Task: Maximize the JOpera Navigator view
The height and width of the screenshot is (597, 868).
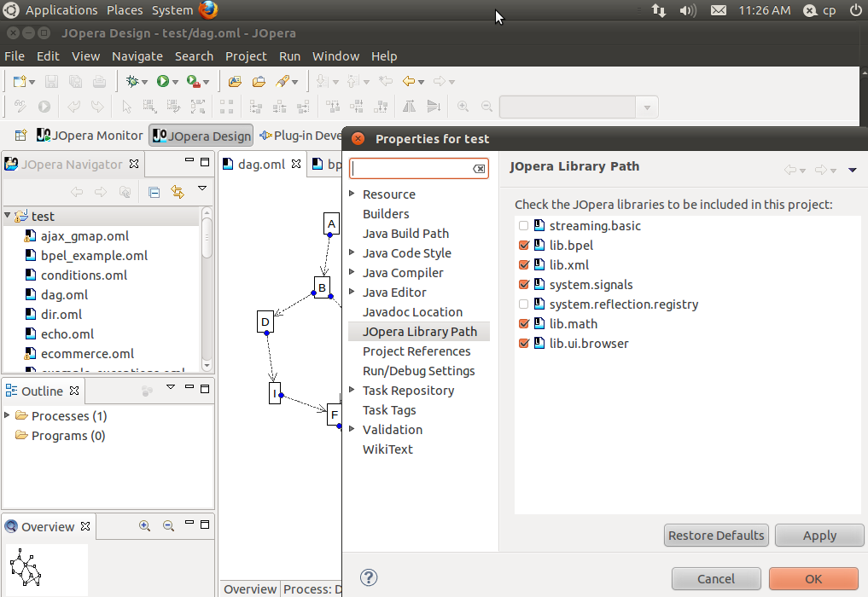Action: pos(205,162)
